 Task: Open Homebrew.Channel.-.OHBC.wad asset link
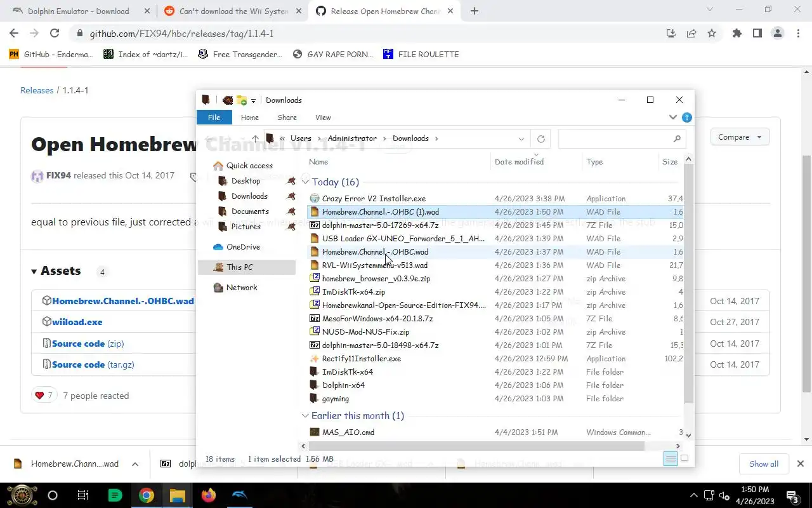coord(122,301)
